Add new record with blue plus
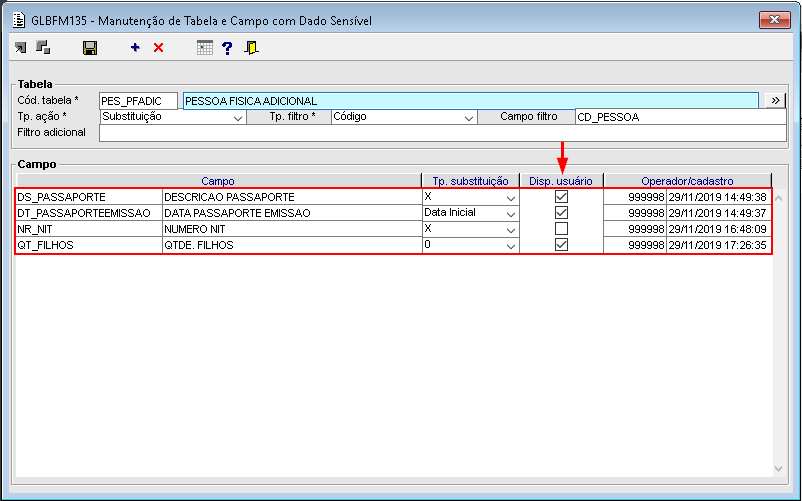Screen dimensions: 802x501 tap(135, 48)
